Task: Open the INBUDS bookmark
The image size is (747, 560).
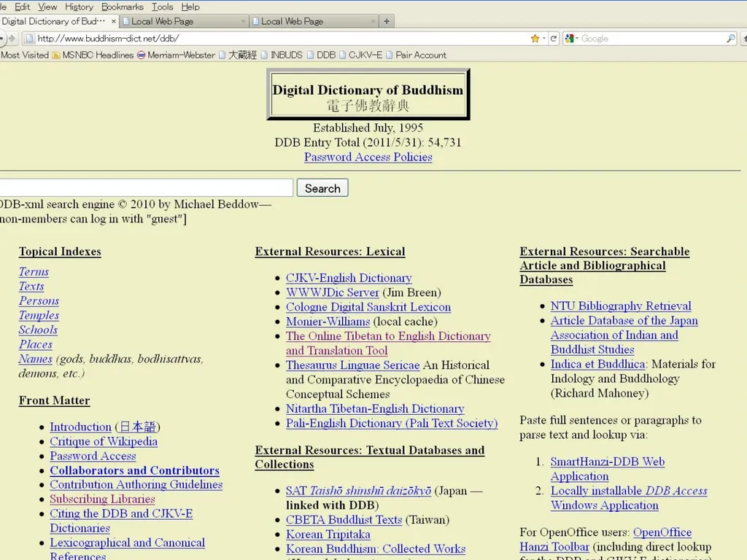Action: coord(282,55)
